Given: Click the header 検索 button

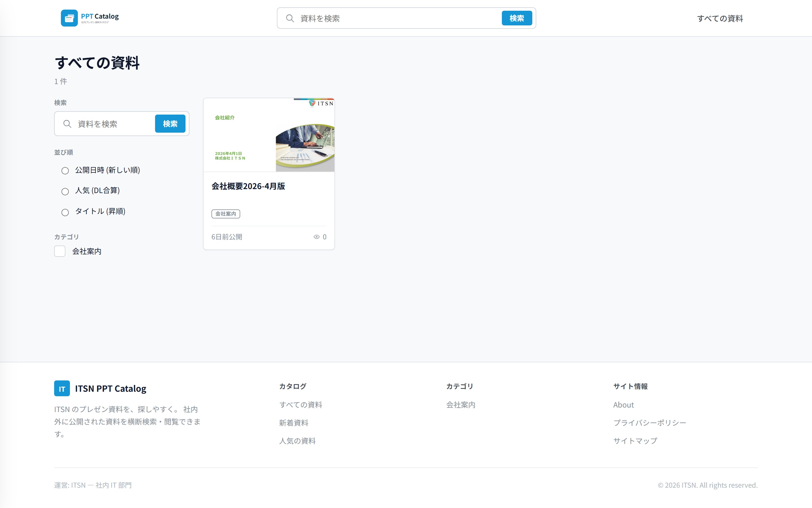Looking at the screenshot, I should click(x=517, y=18).
